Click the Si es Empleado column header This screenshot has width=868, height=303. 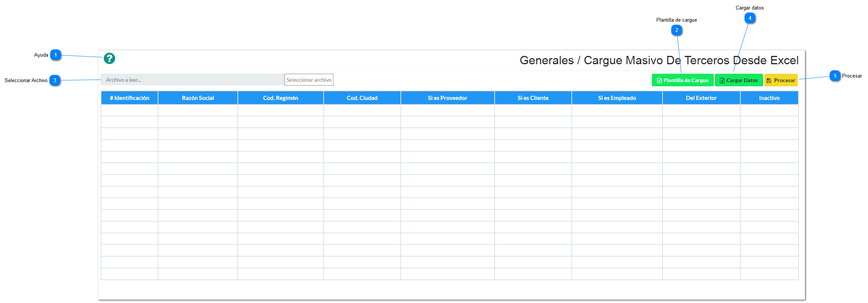(x=617, y=98)
